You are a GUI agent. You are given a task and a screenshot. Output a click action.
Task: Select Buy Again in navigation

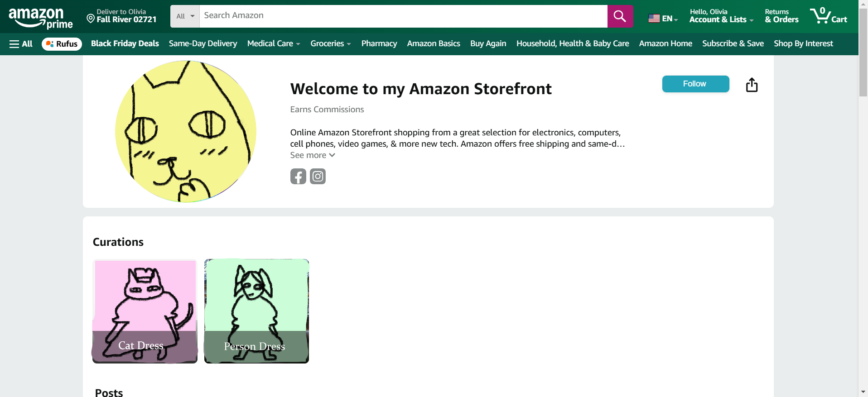coord(488,43)
